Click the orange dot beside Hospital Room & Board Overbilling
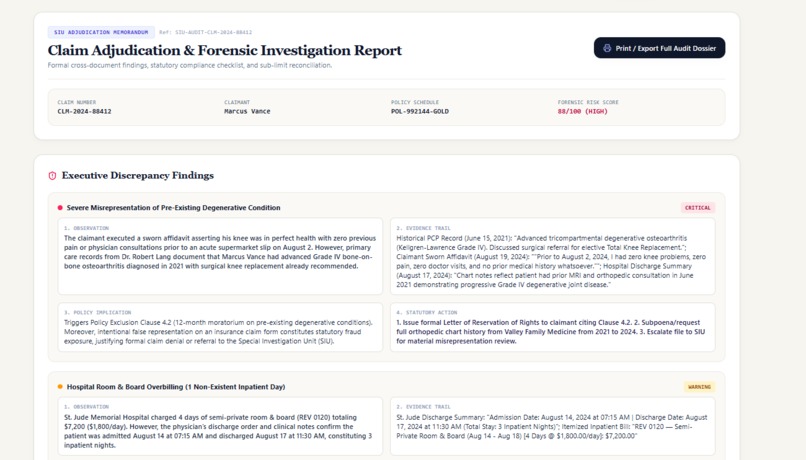This screenshot has height=460, width=806. pyautogui.click(x=60, y=387)
